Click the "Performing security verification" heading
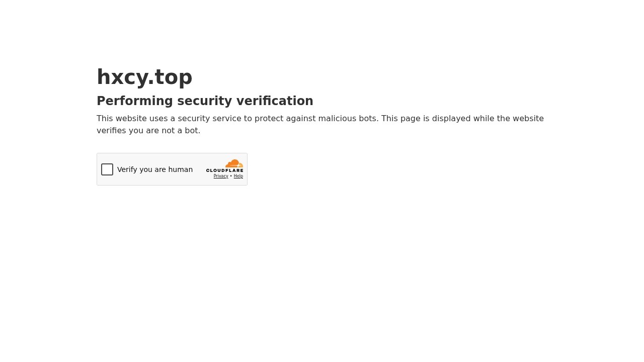This screenshot has height=362, width=644. [205, 101]
